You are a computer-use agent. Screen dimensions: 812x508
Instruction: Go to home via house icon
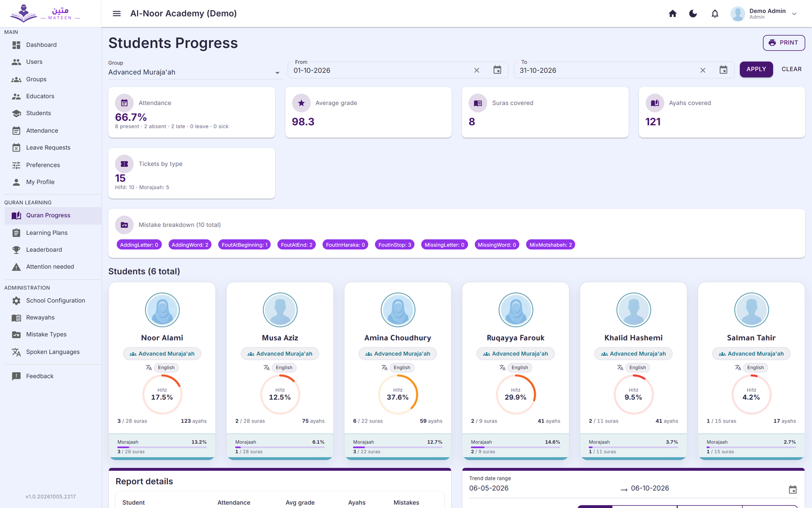tap(673, 14)
